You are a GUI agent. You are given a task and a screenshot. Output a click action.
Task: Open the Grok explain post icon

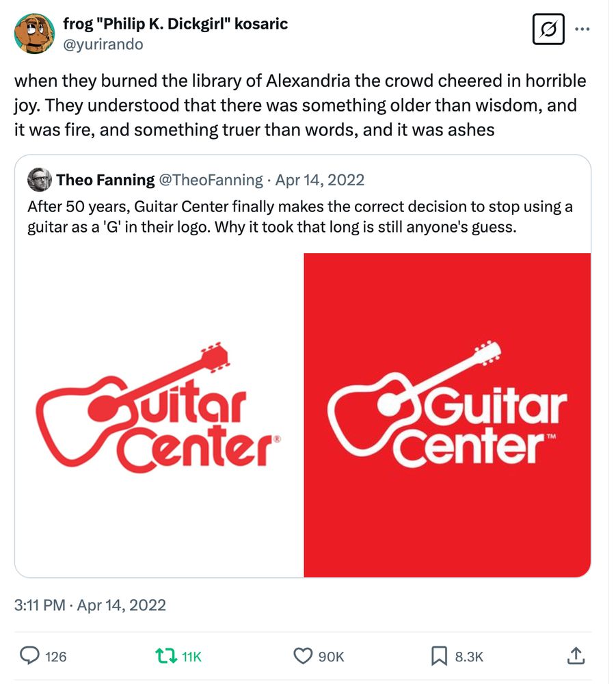548,29
